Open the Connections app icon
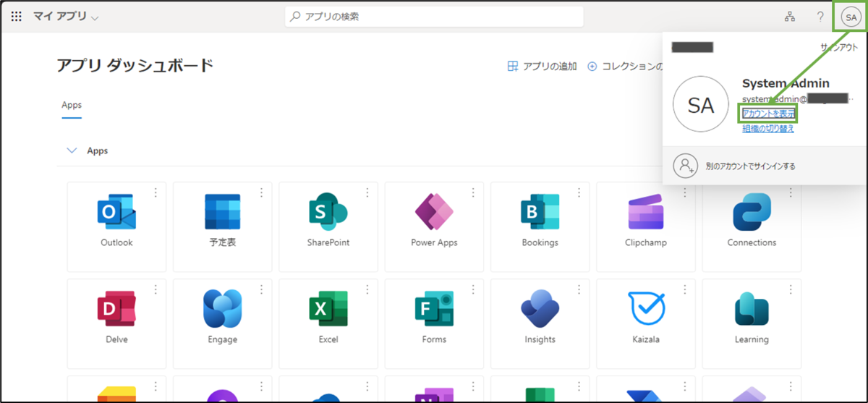868x403 pixels. [752, 211]
